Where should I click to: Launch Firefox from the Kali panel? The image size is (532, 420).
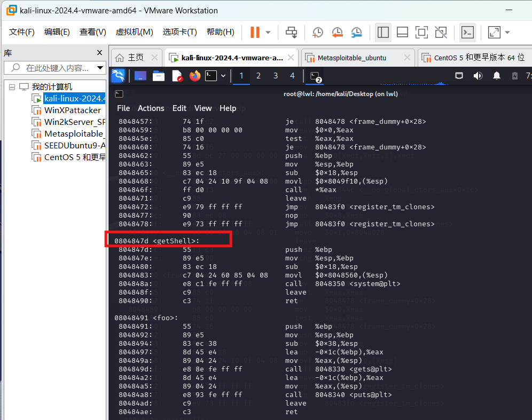click(x=195, y=76)
